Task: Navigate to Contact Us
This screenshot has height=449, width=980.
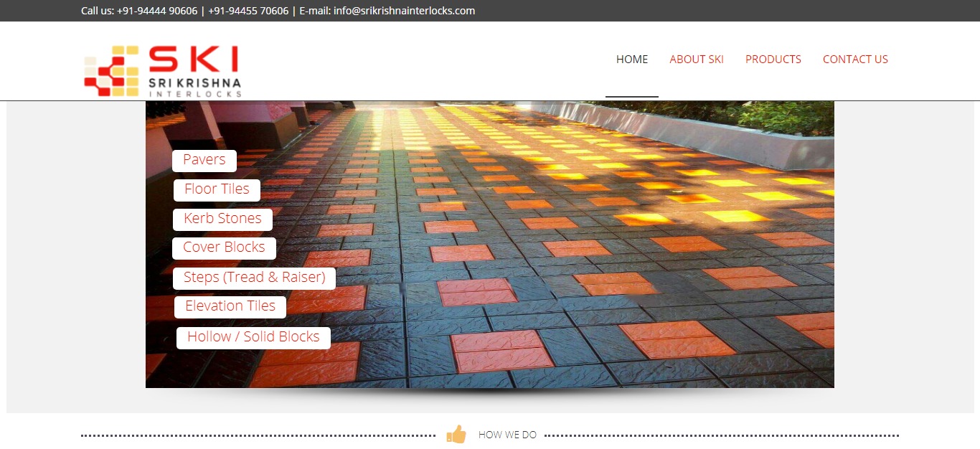Action: (x=855, y=60)
